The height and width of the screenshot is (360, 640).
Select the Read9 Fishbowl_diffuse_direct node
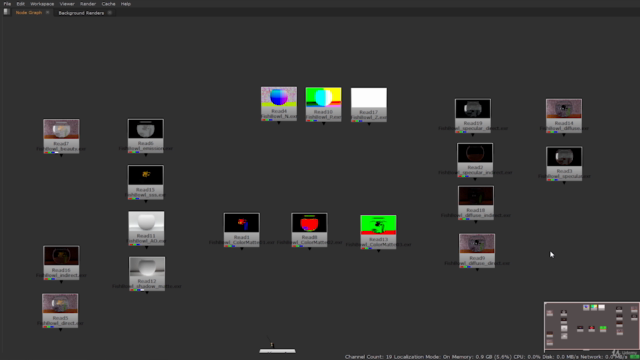[477, 251]
